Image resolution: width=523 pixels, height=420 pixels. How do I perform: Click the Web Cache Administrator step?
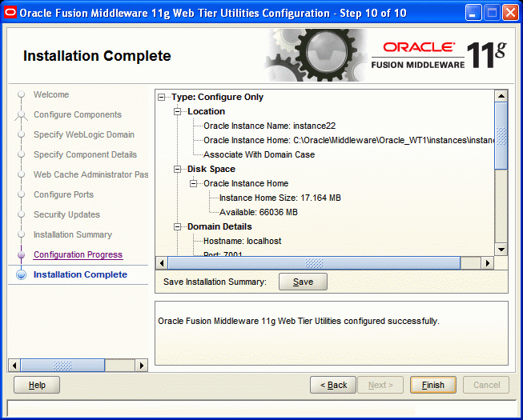point(91,174)
